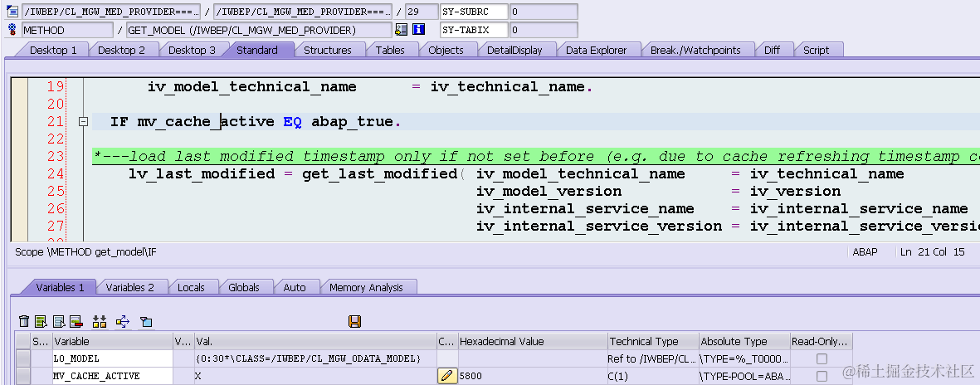Click the gear icon beside METHOD field
Viewport: 980px width, 385px height.
[12, 29]
